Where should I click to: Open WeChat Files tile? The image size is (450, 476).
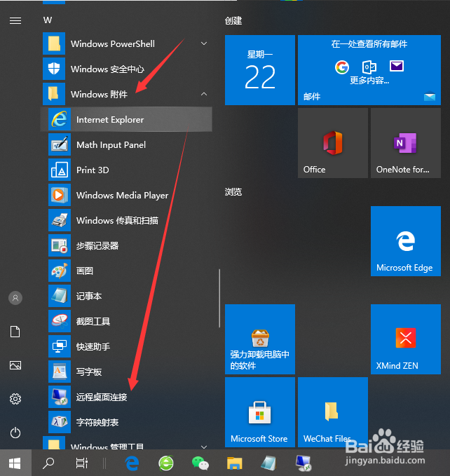pos(333,412)
